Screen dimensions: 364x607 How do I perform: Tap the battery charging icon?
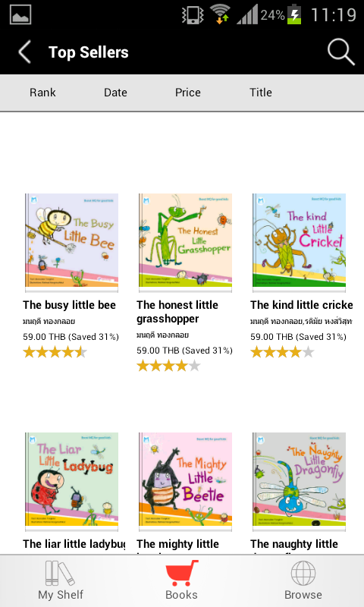point(294,14)
